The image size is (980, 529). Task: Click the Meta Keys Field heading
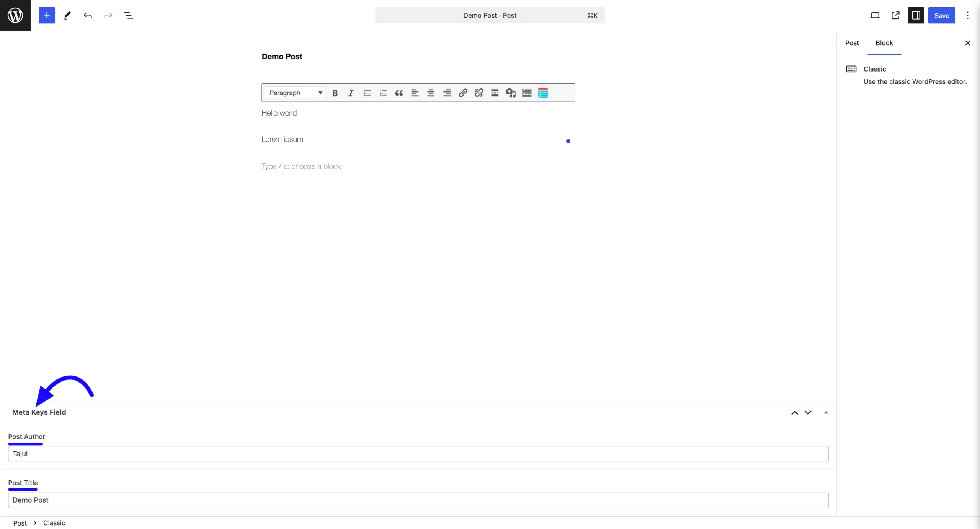tap(39, 412)
